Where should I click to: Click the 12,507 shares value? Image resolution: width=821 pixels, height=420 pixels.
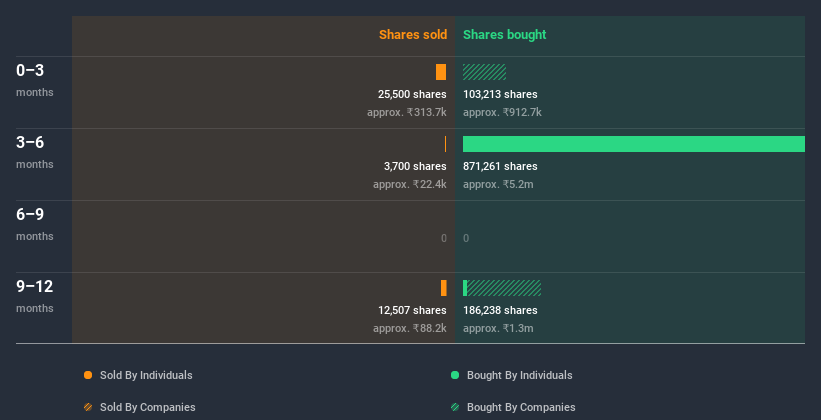412,311
